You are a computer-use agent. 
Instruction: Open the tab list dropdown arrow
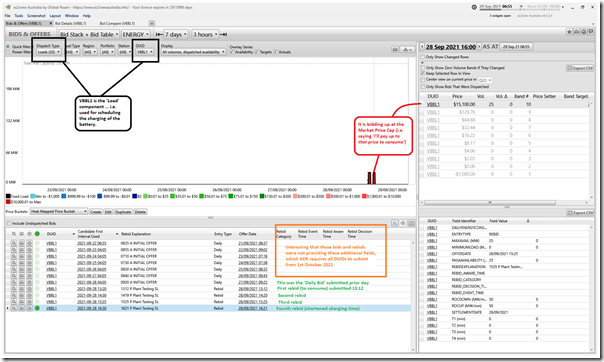[x=152, y=23]
